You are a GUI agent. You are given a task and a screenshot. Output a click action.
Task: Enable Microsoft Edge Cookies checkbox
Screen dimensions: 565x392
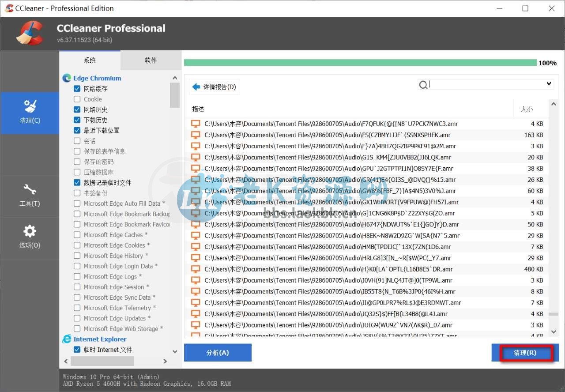pyautogui.click(x=77, y=245)
